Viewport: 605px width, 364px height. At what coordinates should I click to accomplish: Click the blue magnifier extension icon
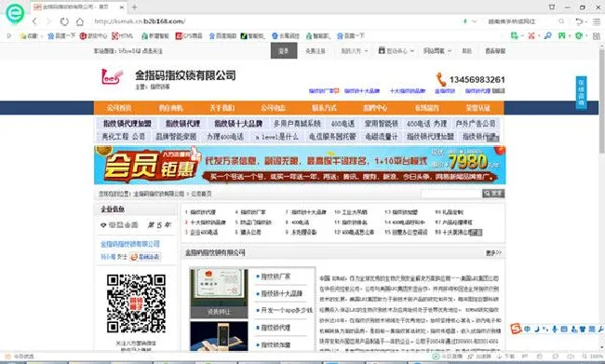coord(547,36)
